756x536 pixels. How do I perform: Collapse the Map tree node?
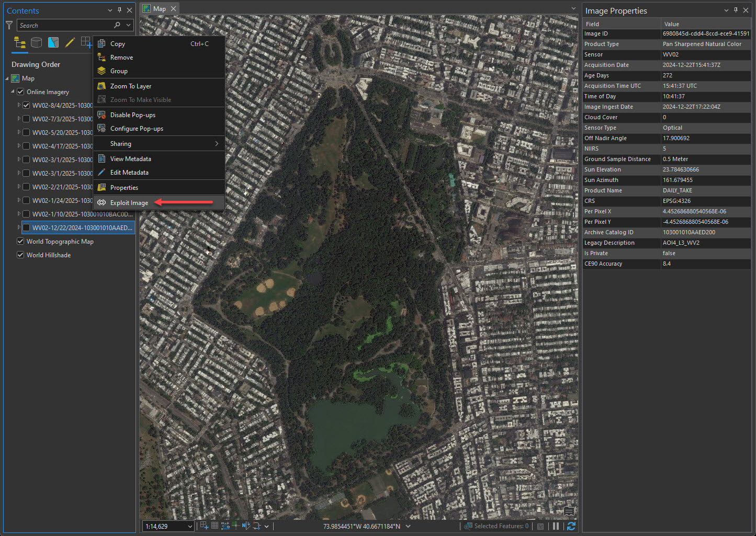click(x=7, y=78)
